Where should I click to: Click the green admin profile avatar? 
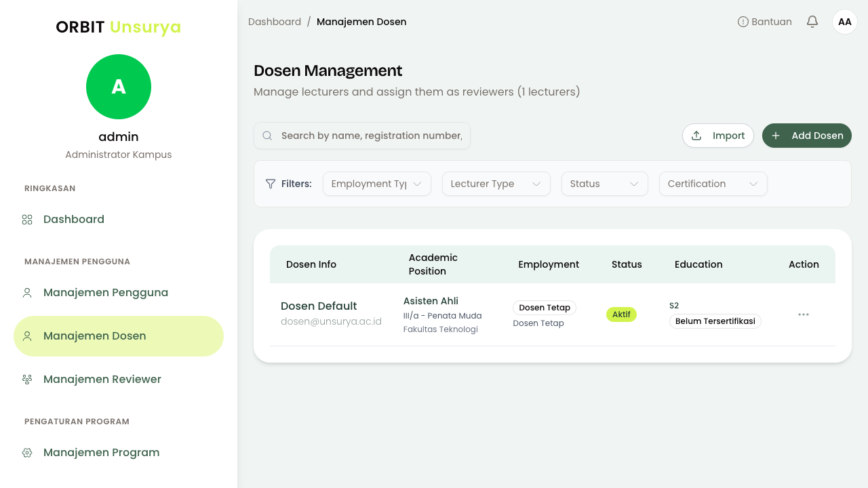119,87
